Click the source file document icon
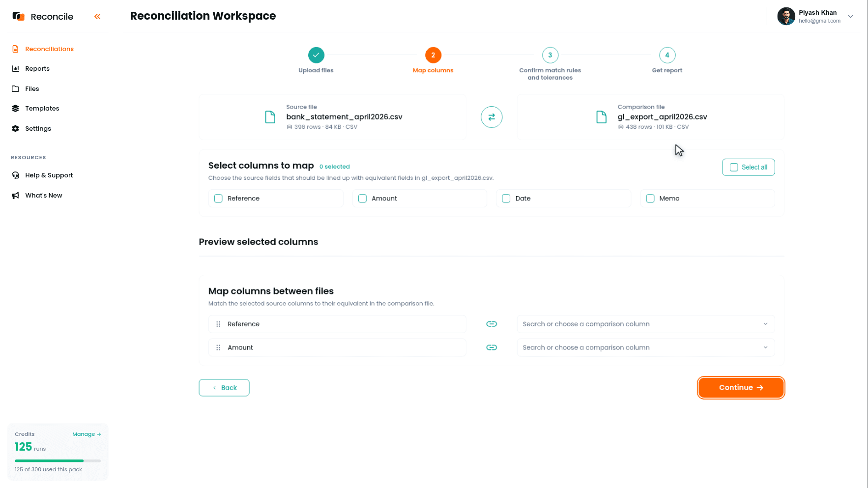Viewport: 868px width, 488px height. pos(270,117)
